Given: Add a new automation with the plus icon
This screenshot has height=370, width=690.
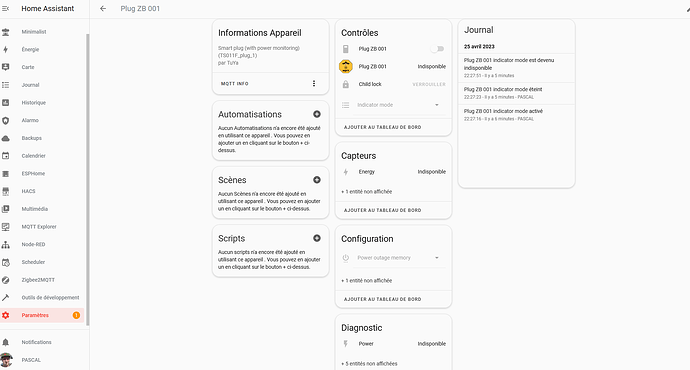Looking at the screenshot, I should click(317, 114).
